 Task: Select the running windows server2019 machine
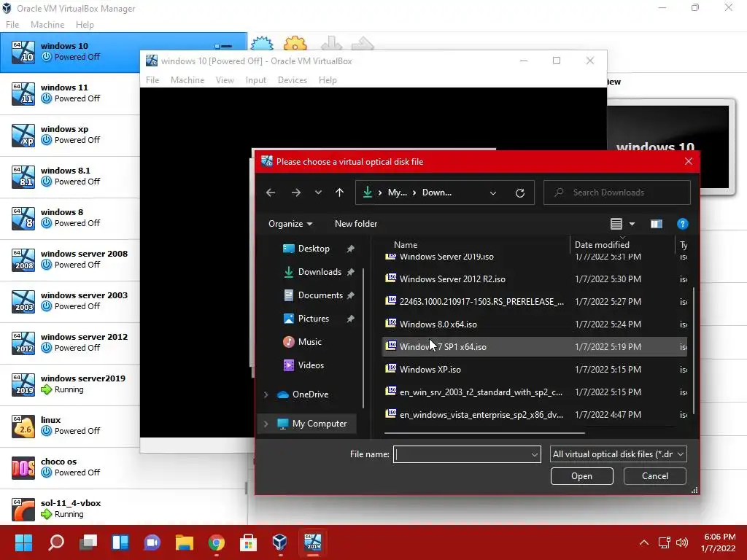pyautogui.click(x=70, y=384)
